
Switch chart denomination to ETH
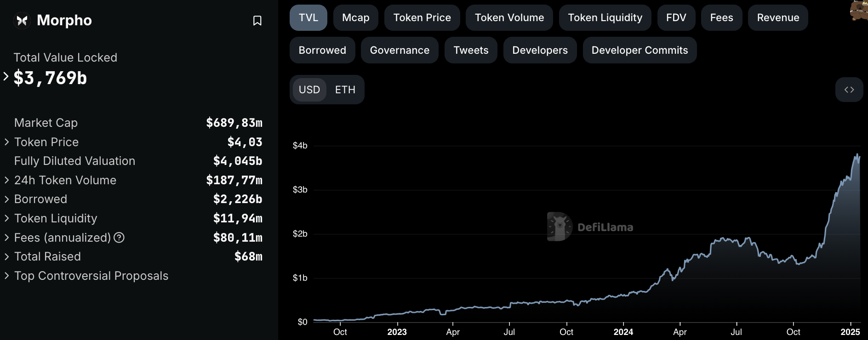345,90
